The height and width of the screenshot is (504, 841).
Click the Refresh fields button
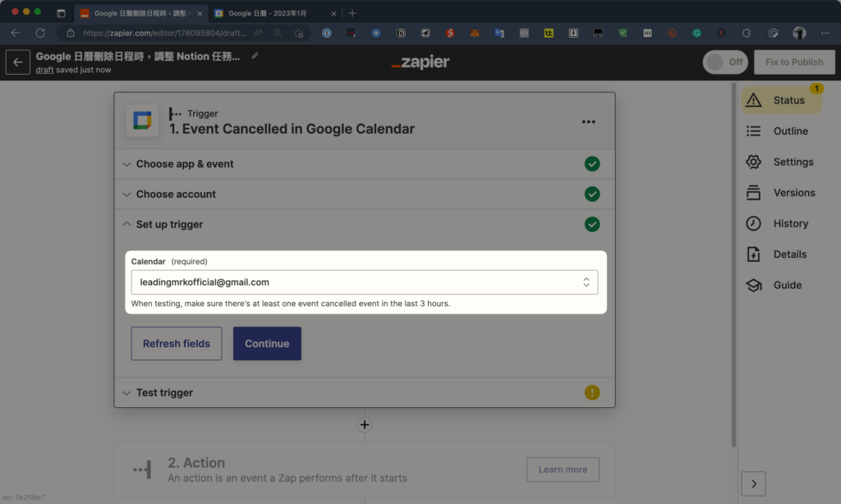coord(177,344)
